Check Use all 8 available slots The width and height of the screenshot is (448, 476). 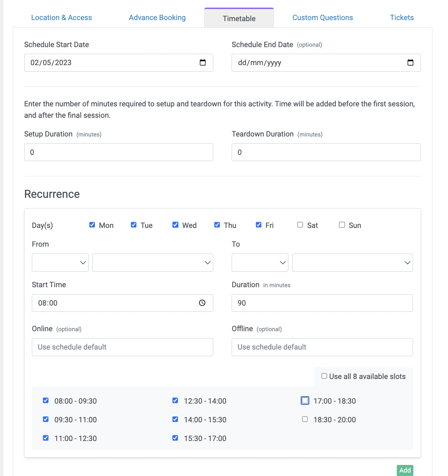point(324,376)
